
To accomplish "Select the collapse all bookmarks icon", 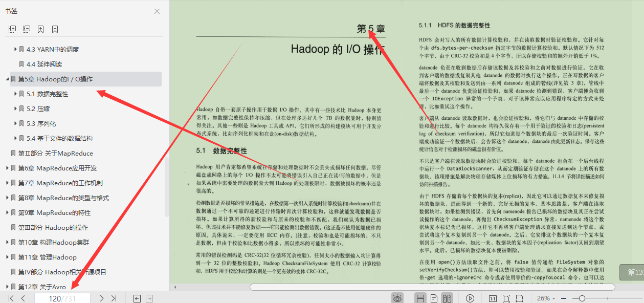I will (x=26, y=29).
